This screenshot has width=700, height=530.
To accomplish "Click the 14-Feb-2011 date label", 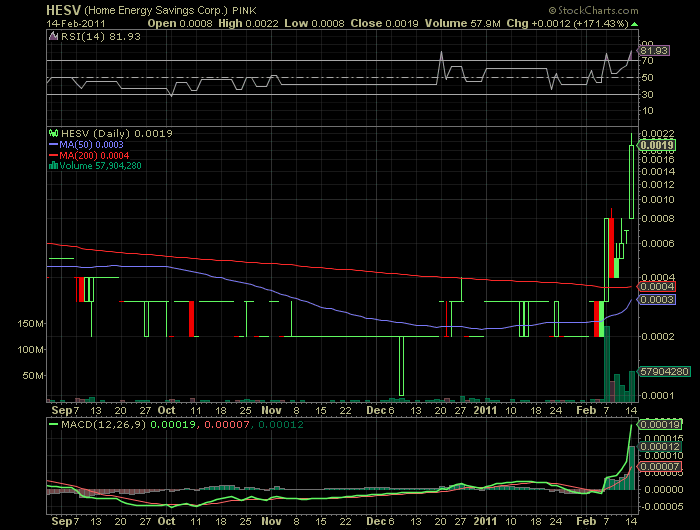I will click(x=76, y=23).
